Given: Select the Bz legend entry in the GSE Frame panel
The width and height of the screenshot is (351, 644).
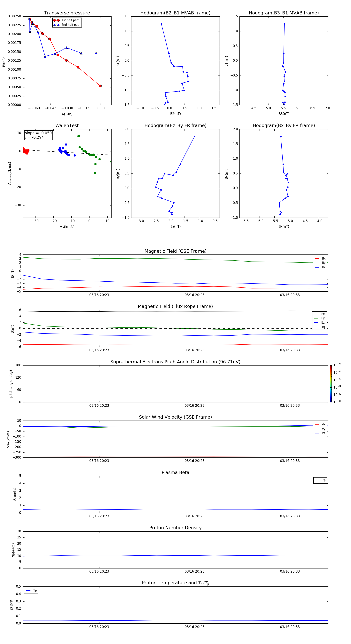Looking at the screenshot, I should tap(320, 267).
